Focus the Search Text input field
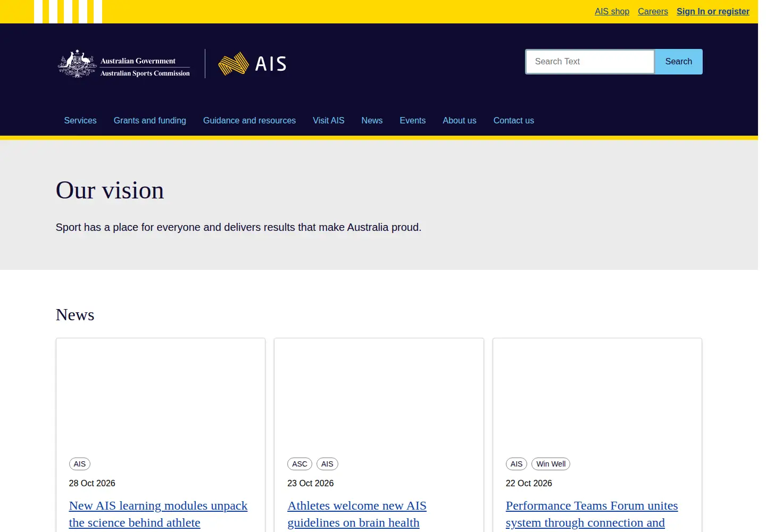Viewport: 766px width, 532px height. click(x=590, y=62)
